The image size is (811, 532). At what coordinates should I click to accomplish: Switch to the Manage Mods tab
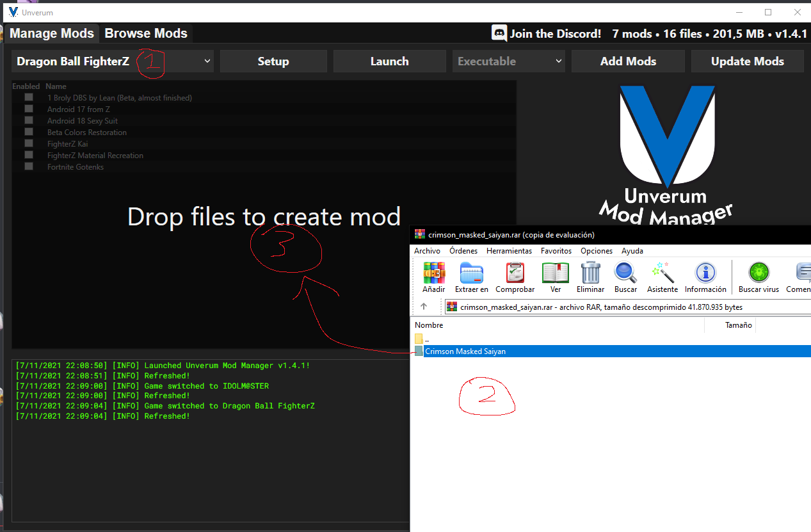(52, 33)
